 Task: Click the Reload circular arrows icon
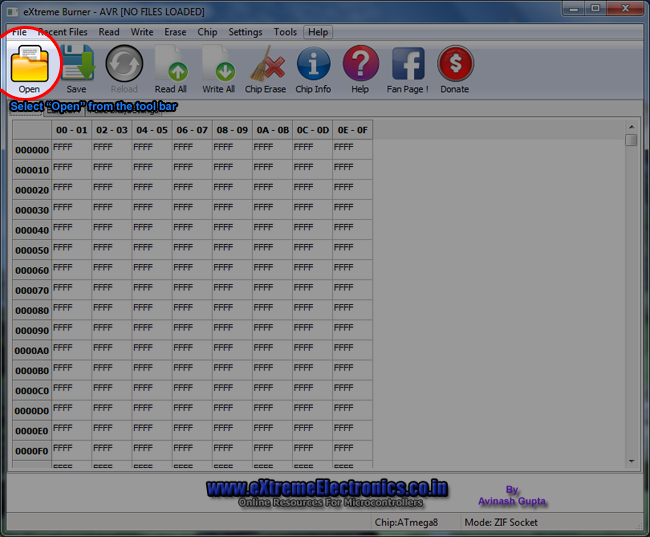pos(124,63)
